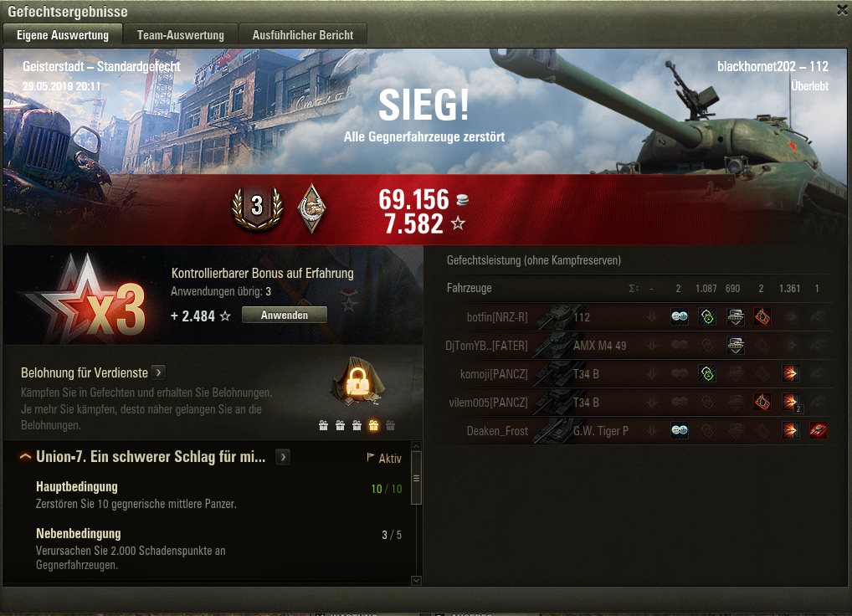Viewport: 852px width, 616px height.
Task: Click vilem005's critical hit icon
Action: click(762, 402)
